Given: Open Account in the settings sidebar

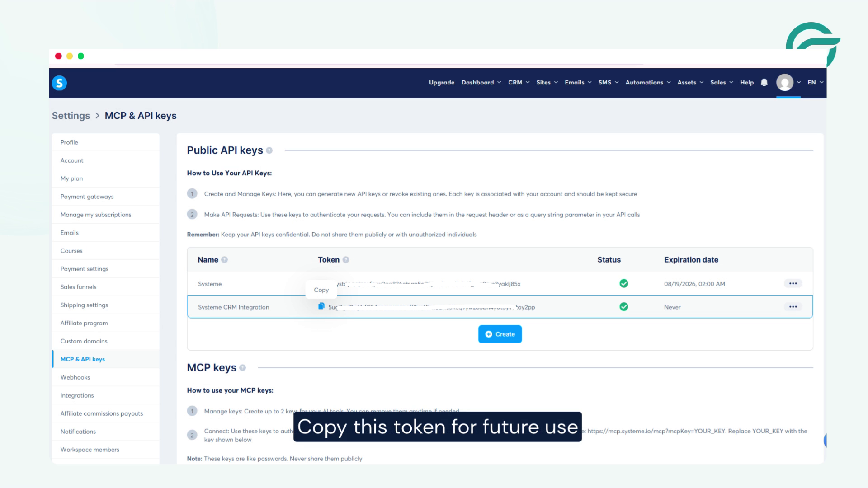Looking at the screenshot, I should 106,160.
